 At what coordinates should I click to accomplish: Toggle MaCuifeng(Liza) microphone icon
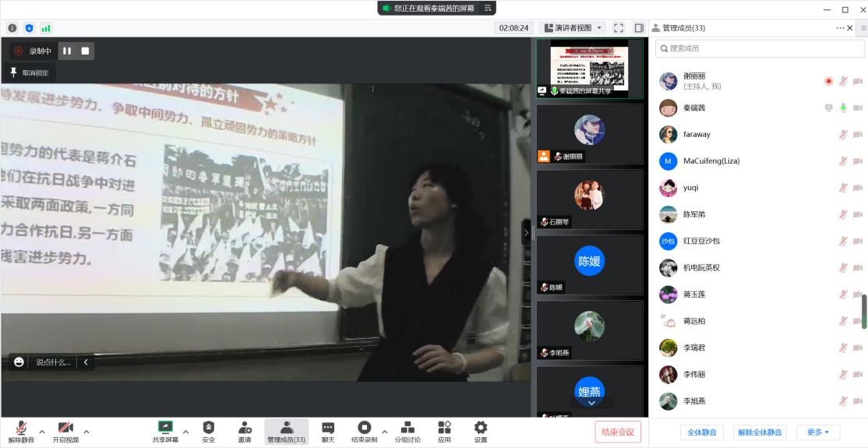point(843,161)
